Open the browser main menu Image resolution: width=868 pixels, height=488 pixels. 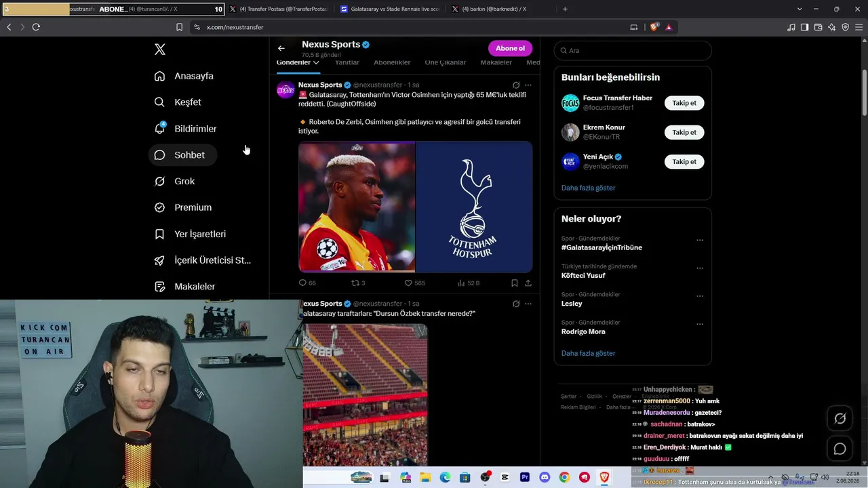click(859, 27)
